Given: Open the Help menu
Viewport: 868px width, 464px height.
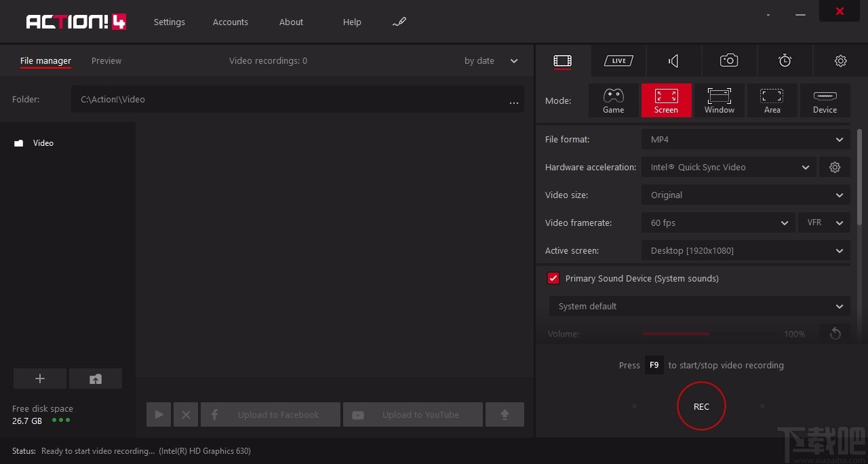Looking at the screenshot, I should click(x=352, y=22).
